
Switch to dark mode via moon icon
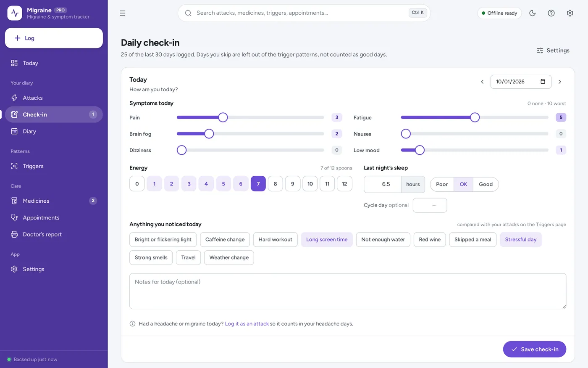tap(533, 13)
